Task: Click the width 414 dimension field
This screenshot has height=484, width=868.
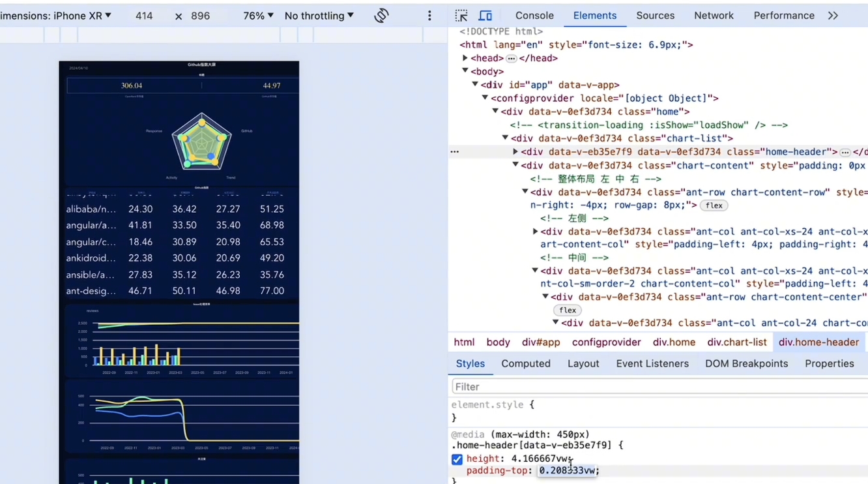Action: point(144,16)
